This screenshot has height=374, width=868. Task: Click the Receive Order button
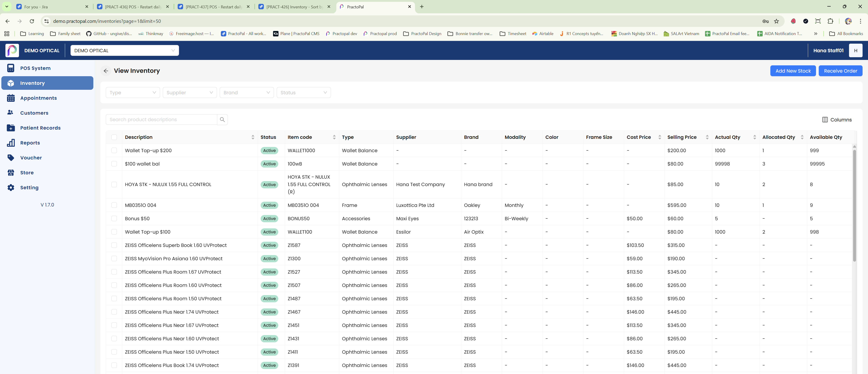[840, 71]
